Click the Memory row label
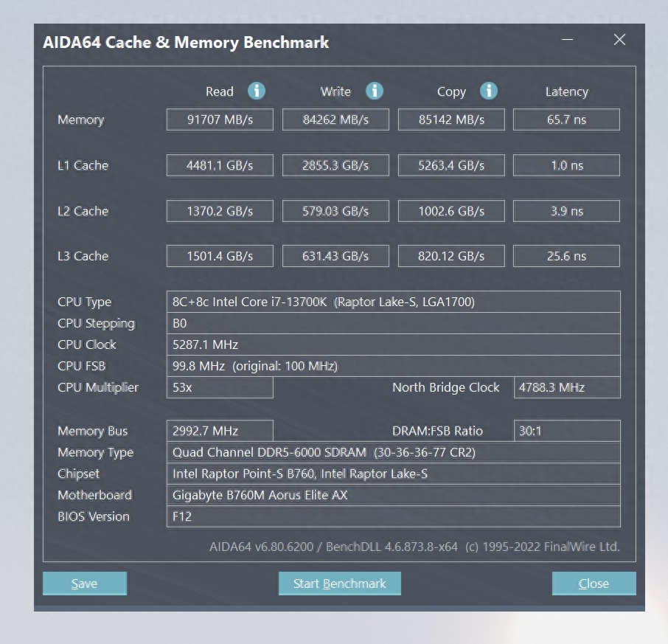This screenshot has height=644, width=668. coord(81,120)
